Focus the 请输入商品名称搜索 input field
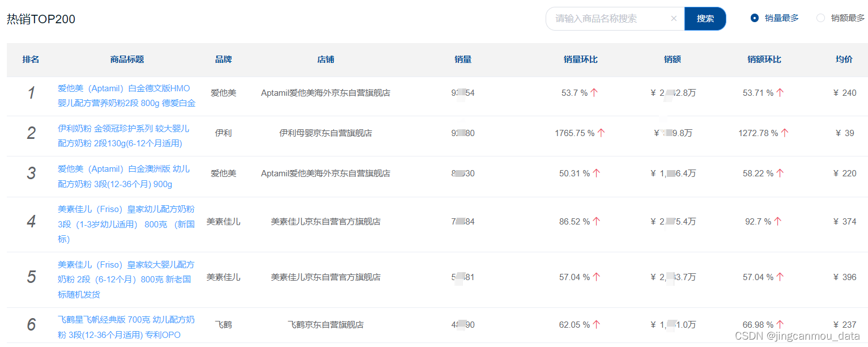This screenshot has height=347, width=868. point(615,19)
